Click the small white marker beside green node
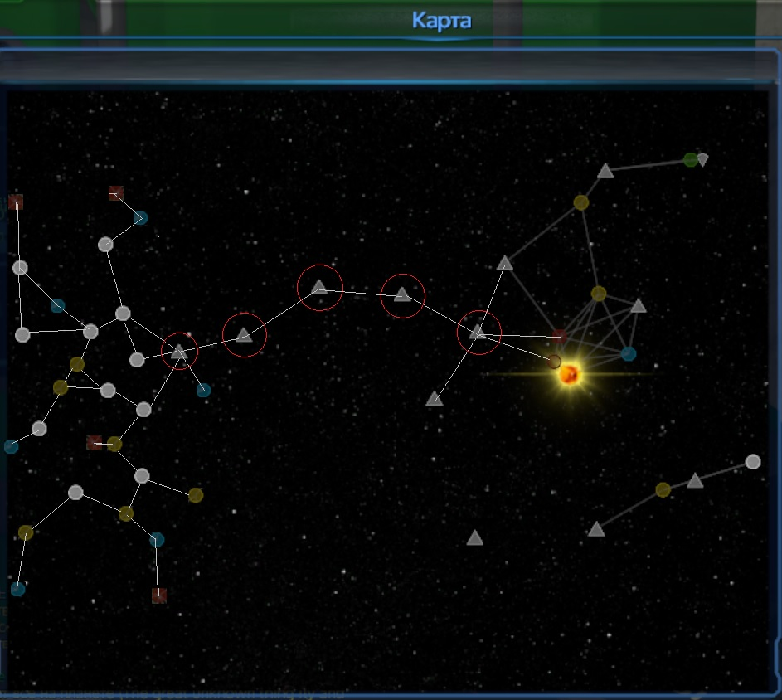Viewport: 782px width, 700px height. coord(702,159)
